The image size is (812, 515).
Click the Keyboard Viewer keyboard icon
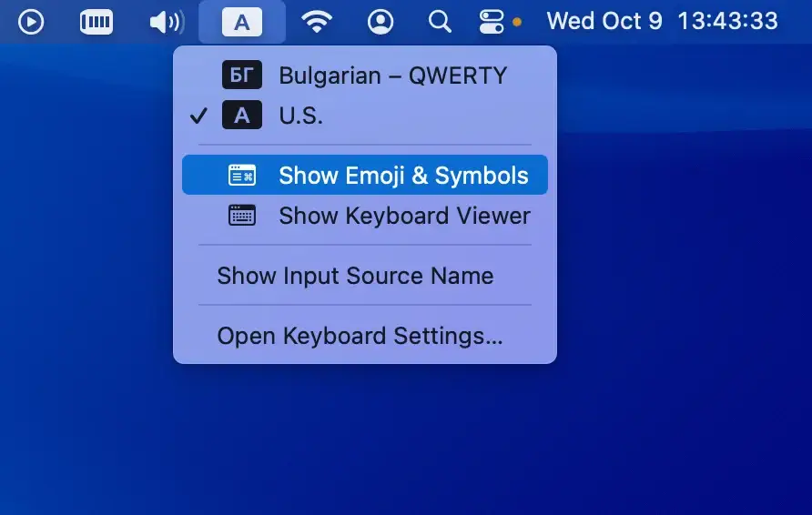241,216
